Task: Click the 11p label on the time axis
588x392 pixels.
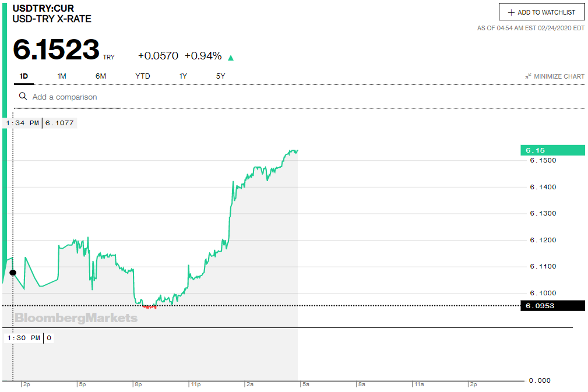Action: 195,384
